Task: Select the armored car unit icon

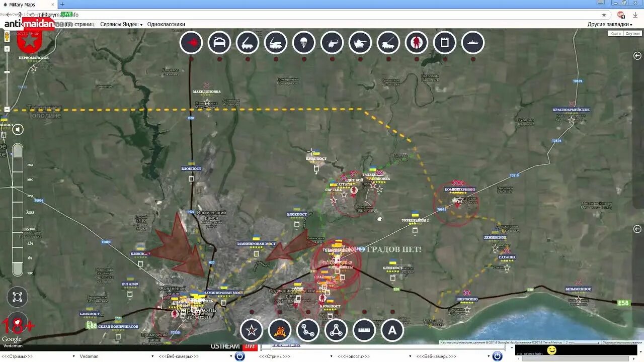Action: click(x=219, y=43)
